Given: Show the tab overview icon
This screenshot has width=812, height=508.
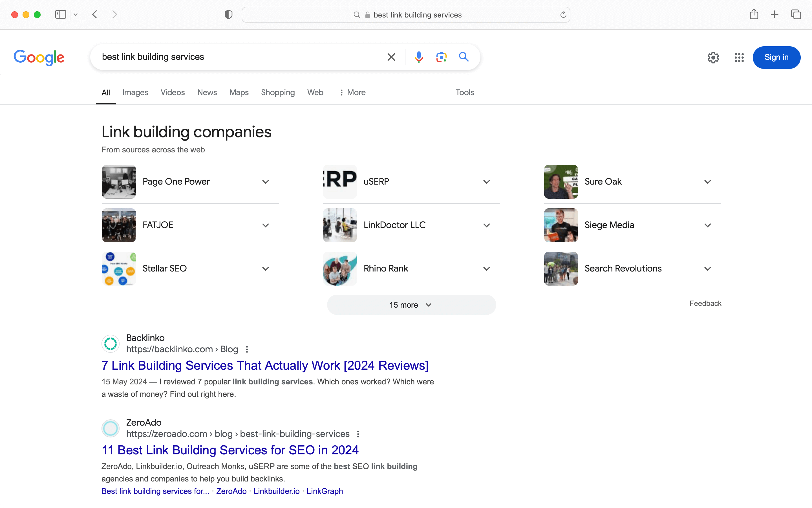Looking at the screenshot, I should tap(796, 14).
